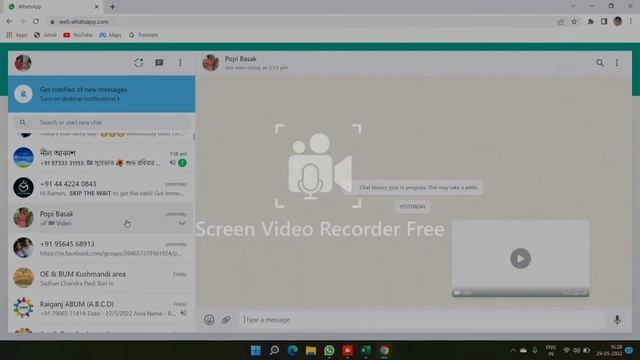Open the Windows Start menu

256,350
